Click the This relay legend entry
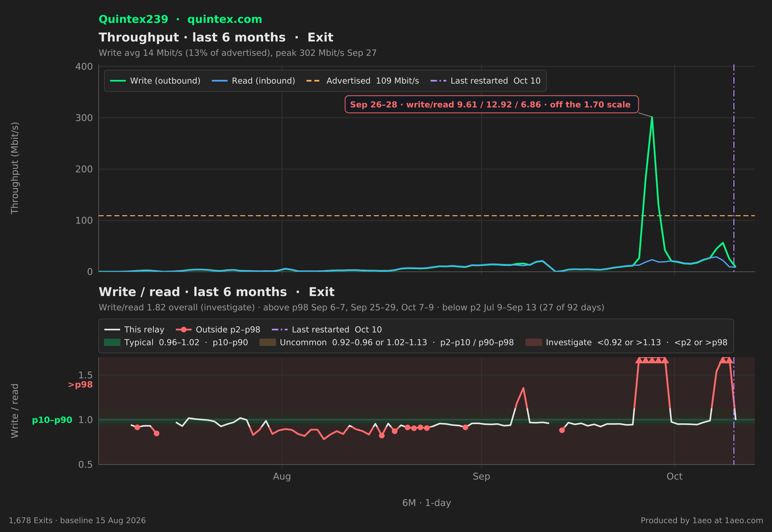This screenshot has width=772, height=532. tap(134, 330)
